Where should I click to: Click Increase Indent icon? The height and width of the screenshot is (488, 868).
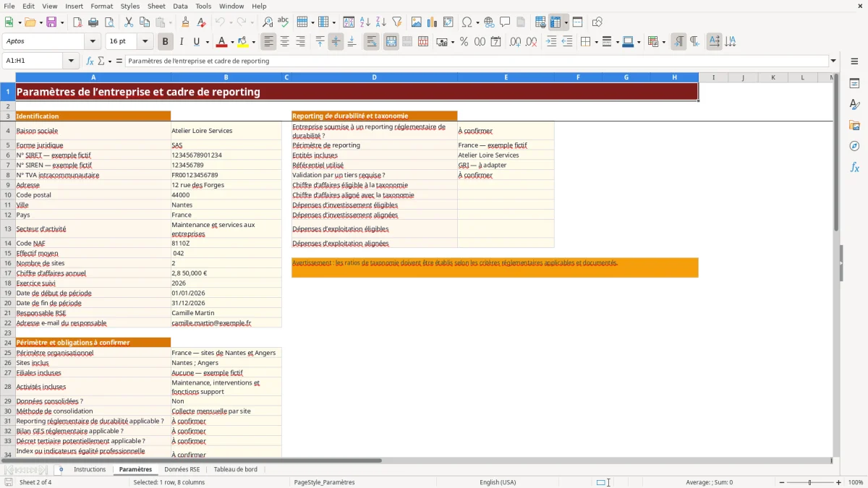pos(551,42)
